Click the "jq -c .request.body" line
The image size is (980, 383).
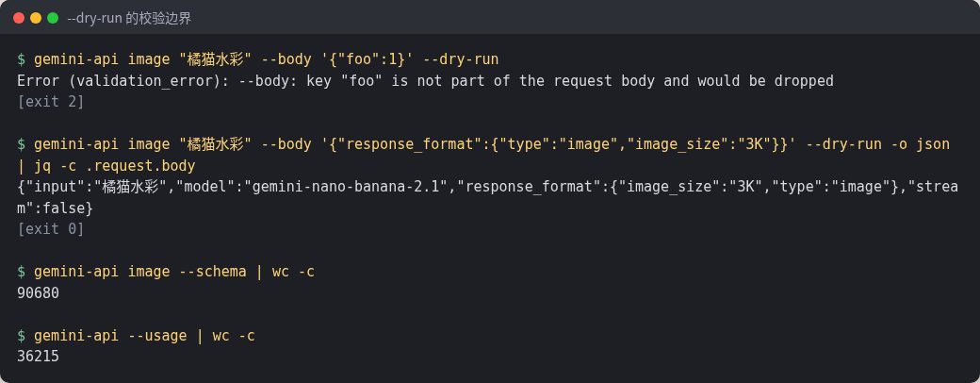click(x=114, y=166)
